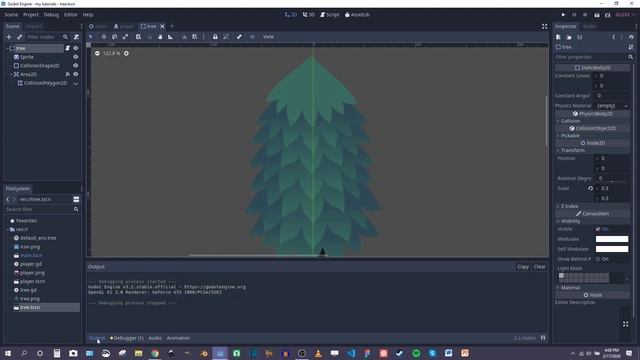Toggle FileSystem split mode view
The width and height of the screenshot is (640, 360).
click(x=76, y=199)
